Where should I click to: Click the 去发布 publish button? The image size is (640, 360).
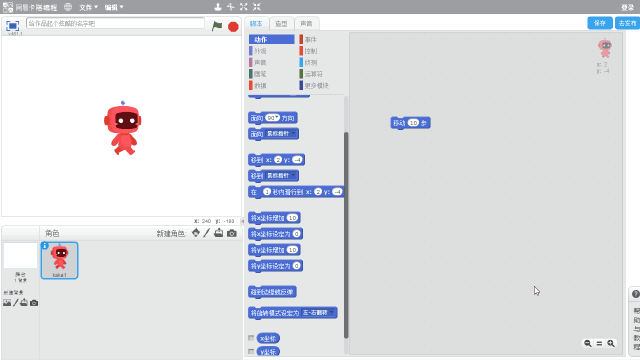[x=628, y=23]
